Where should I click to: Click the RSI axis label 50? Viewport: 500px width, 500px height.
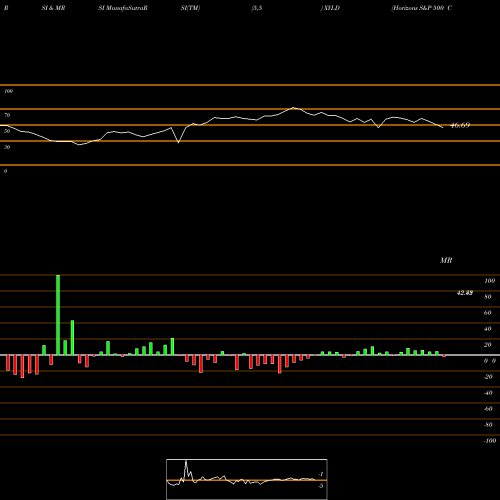(x=7, y=131)
